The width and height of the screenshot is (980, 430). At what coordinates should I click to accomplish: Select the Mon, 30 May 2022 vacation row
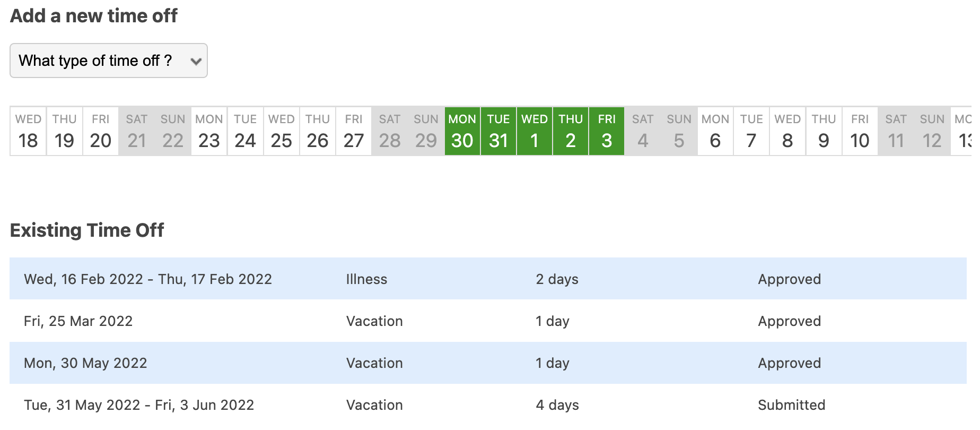point(85,363)
